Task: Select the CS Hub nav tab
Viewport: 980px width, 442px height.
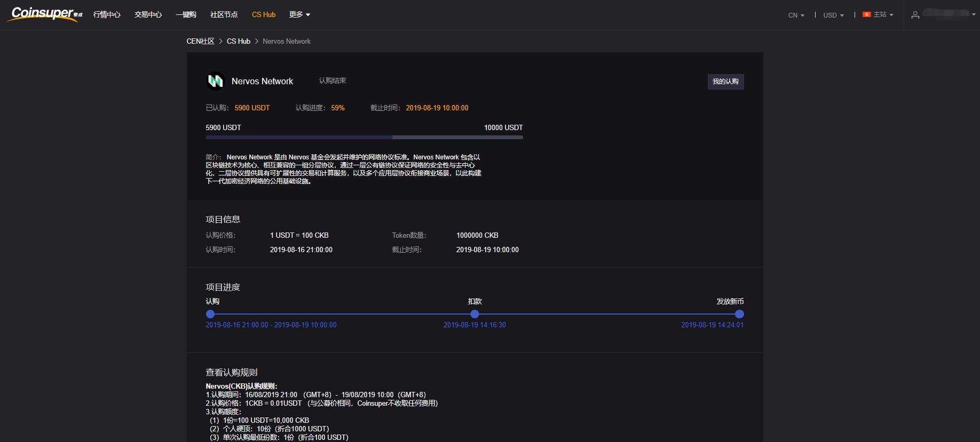Action: click(x=264, y=15)
